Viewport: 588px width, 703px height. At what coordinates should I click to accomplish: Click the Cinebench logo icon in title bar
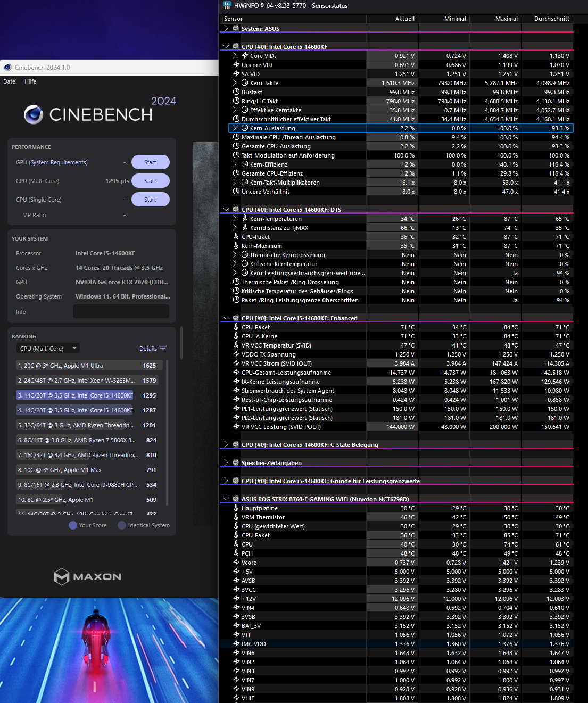(7, 68)
